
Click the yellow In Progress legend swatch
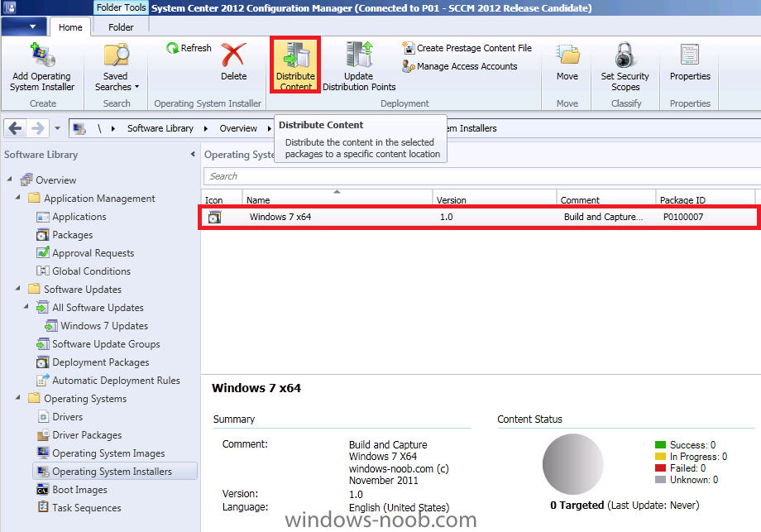point(660,456)
